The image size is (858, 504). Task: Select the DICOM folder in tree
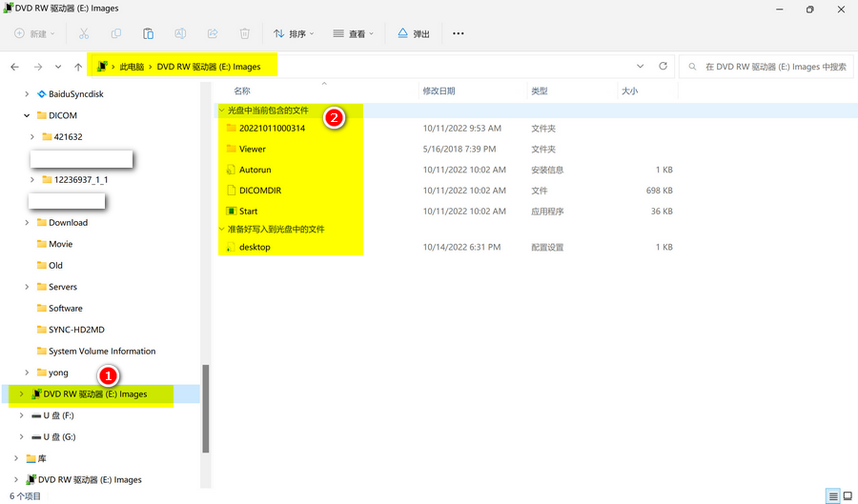[x=62, y=115]
